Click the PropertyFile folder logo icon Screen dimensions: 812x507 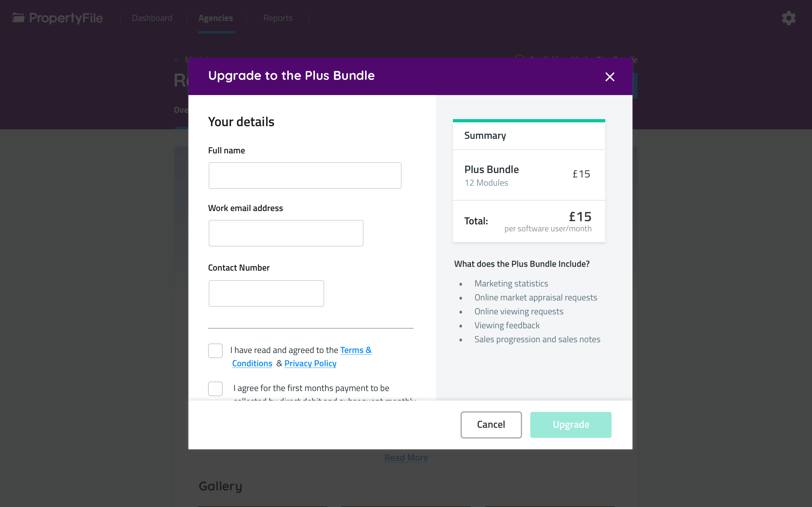click(18, 17)
